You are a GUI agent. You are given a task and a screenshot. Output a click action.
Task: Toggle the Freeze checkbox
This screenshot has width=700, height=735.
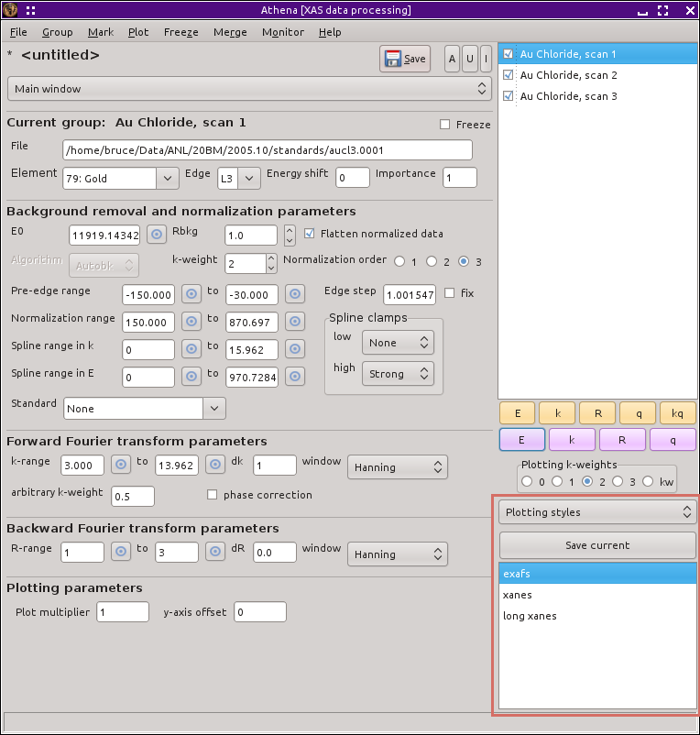pyautogui.click(x=444, y=125)
